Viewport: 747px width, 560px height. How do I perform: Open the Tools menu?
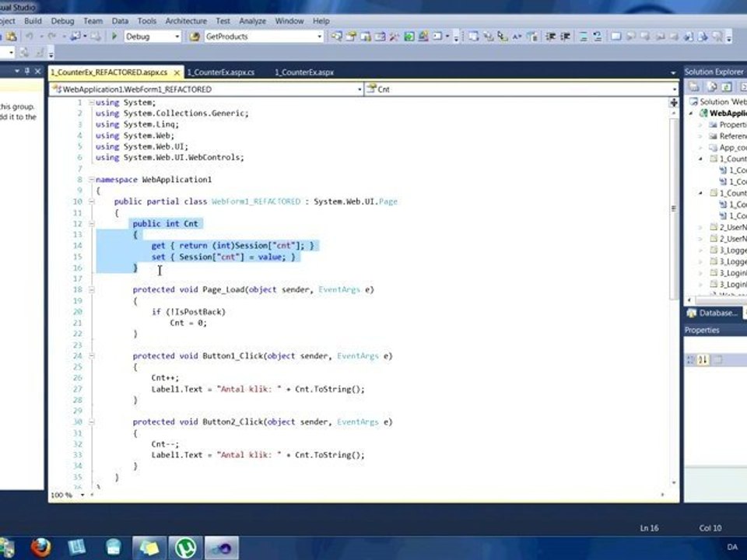pyautogui.click(x=147, y=21)
